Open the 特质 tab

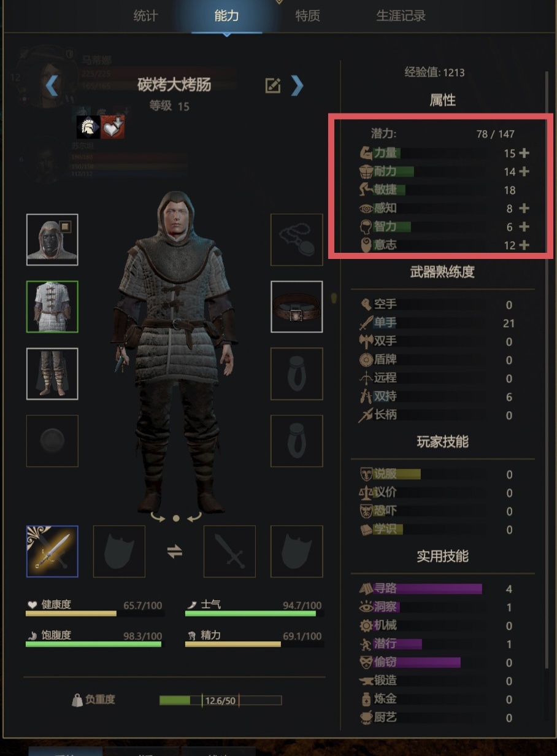click(x=307, y=16)
